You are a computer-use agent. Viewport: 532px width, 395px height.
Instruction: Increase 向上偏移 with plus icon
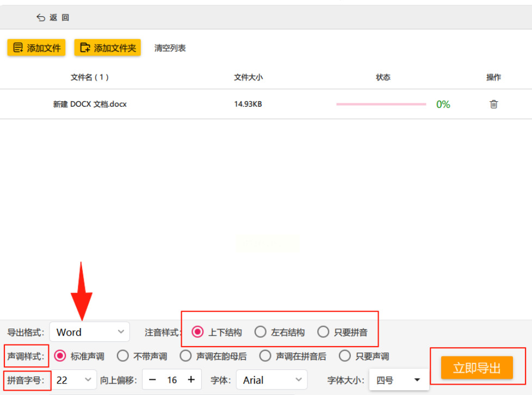pyautogui.click(x=191, y=379)
